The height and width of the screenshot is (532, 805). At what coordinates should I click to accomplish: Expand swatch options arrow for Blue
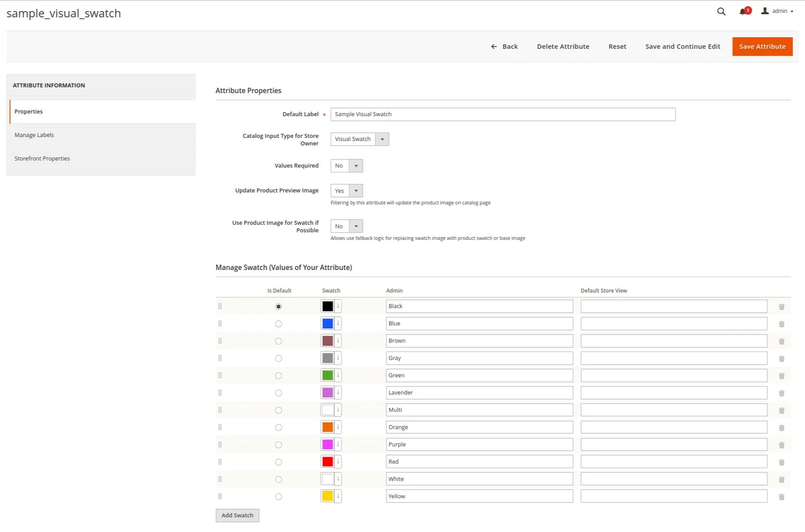click(x=338, y=323)
